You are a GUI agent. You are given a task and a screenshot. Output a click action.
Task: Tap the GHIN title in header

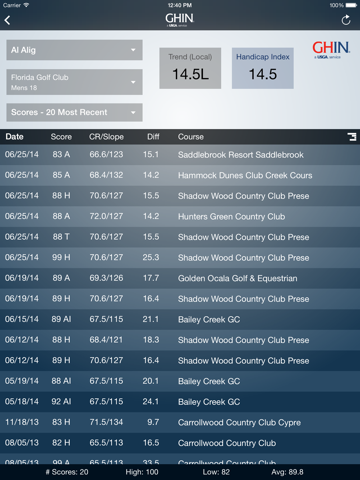pos(180,19)
